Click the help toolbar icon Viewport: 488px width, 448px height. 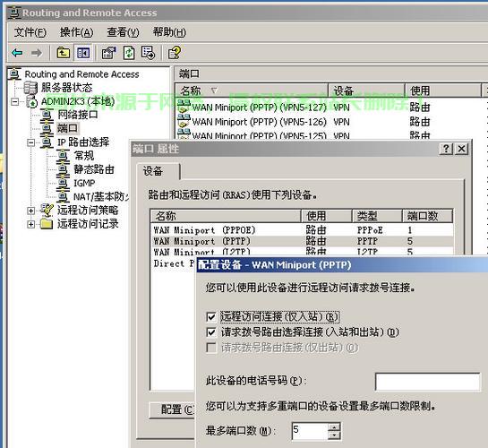(x=175, y=53)
